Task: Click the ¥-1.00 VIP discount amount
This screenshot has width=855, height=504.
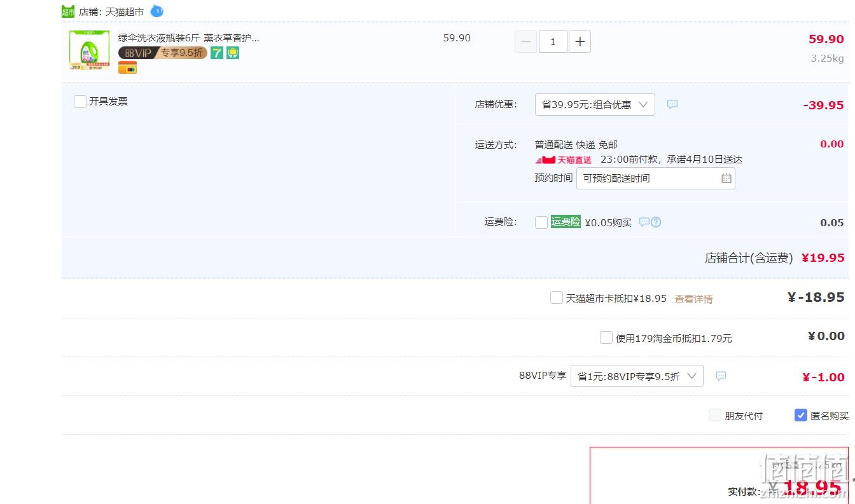Action: click(824, 377)
